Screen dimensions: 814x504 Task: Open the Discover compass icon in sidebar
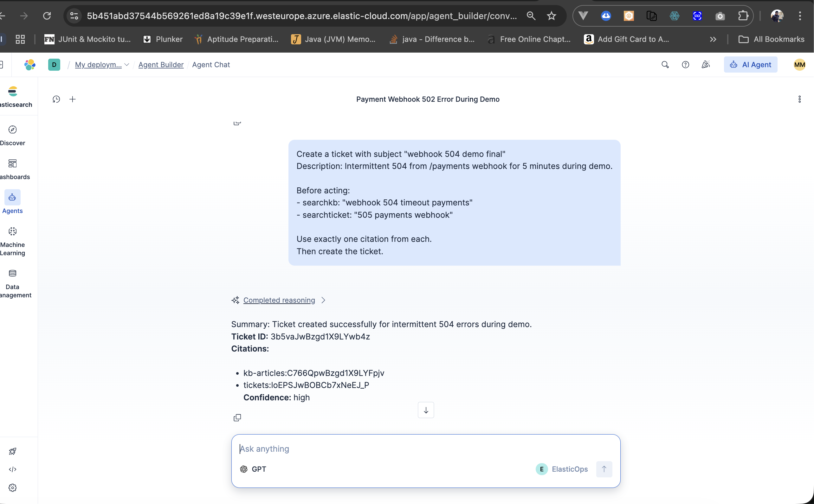click(13, 130)
